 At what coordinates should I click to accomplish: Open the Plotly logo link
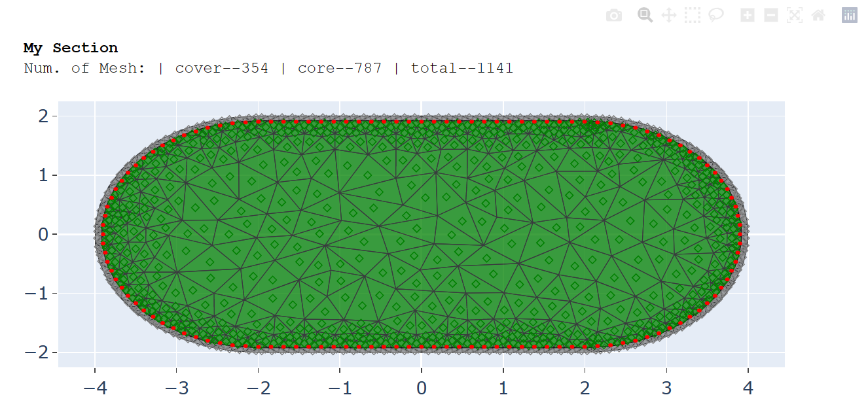(849, 16)
